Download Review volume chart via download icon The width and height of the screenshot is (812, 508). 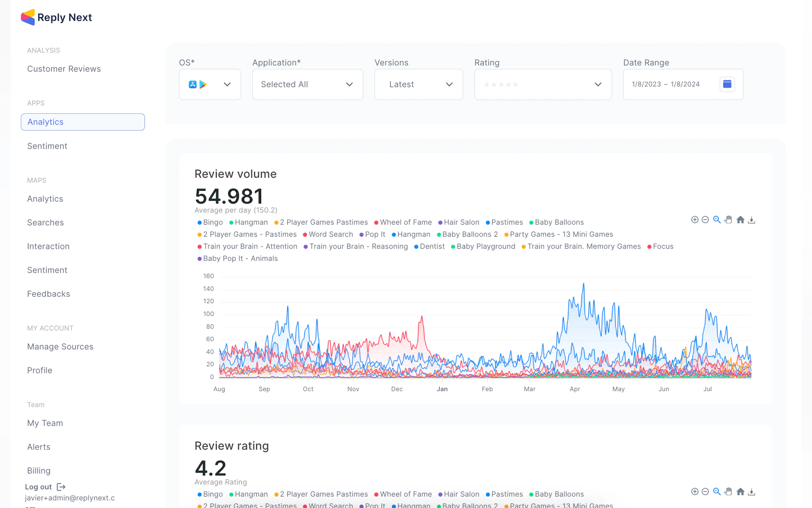[752, 220]
